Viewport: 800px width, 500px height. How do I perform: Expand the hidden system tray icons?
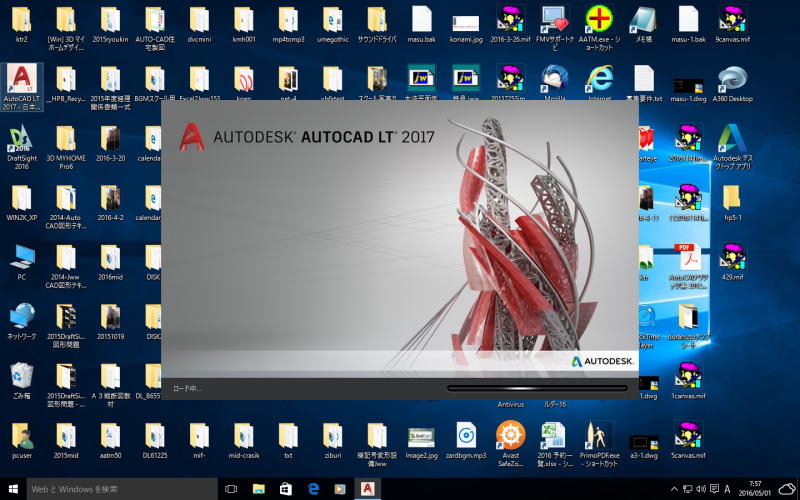tap(674, 489)
